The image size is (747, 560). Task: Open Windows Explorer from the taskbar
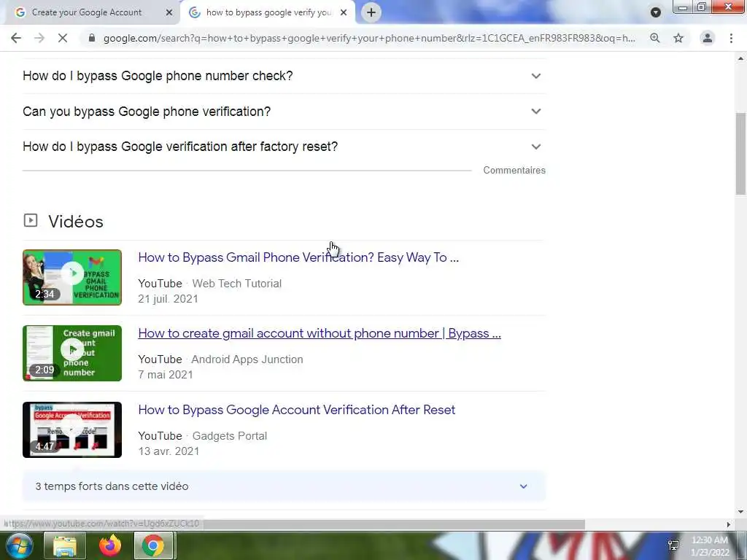65,545
